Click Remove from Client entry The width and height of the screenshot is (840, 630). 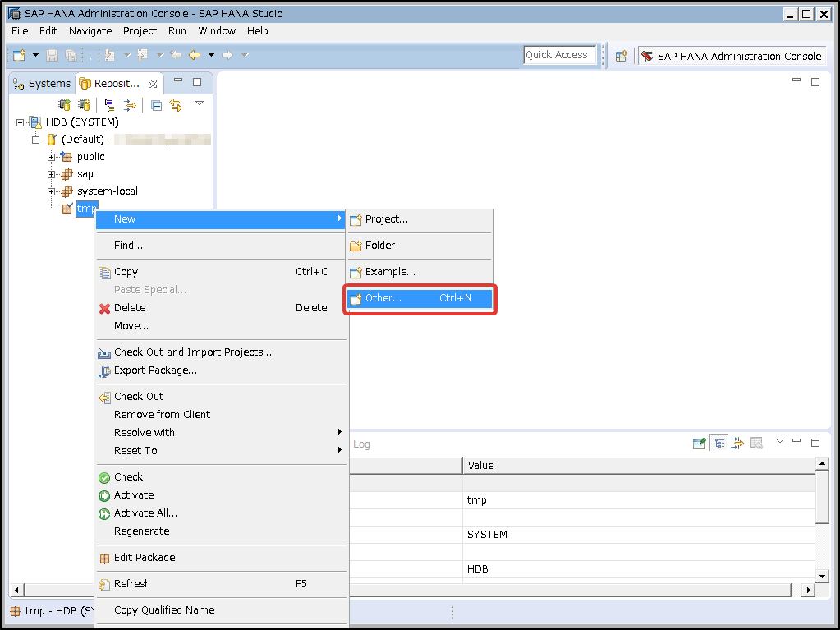click(221, 415)
